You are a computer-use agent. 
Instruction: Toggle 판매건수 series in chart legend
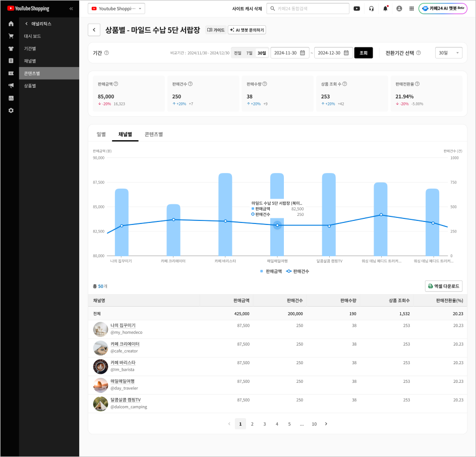(297, 271)
